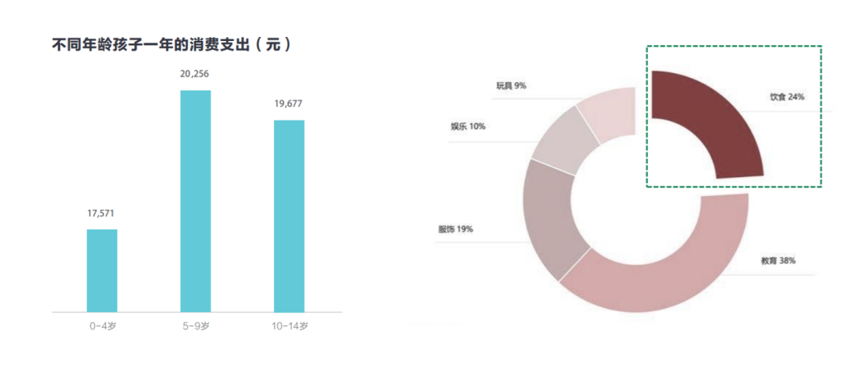Click the 玩具 9% label
The width and height of the screenshot is (868, 365).
click(511, 86)
